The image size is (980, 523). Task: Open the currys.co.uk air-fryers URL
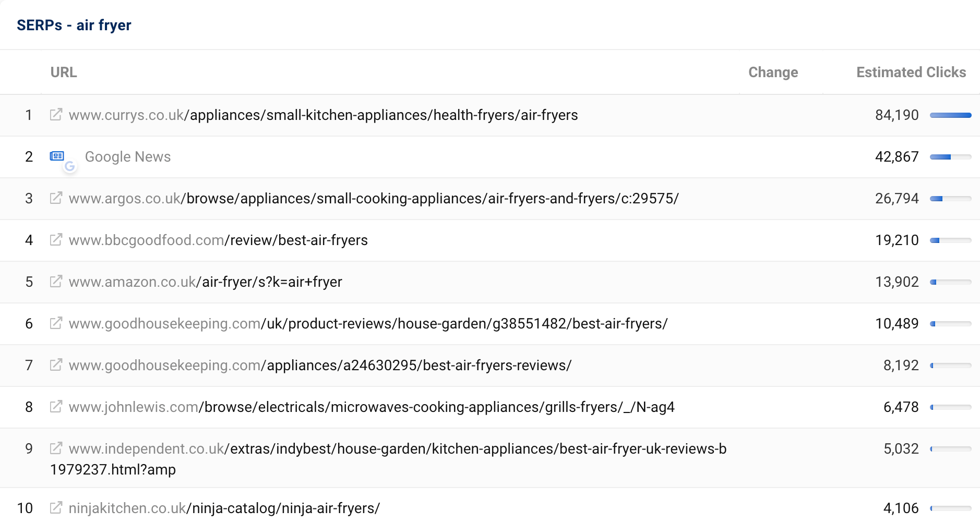pyautogui.click(x=323, y=115)
